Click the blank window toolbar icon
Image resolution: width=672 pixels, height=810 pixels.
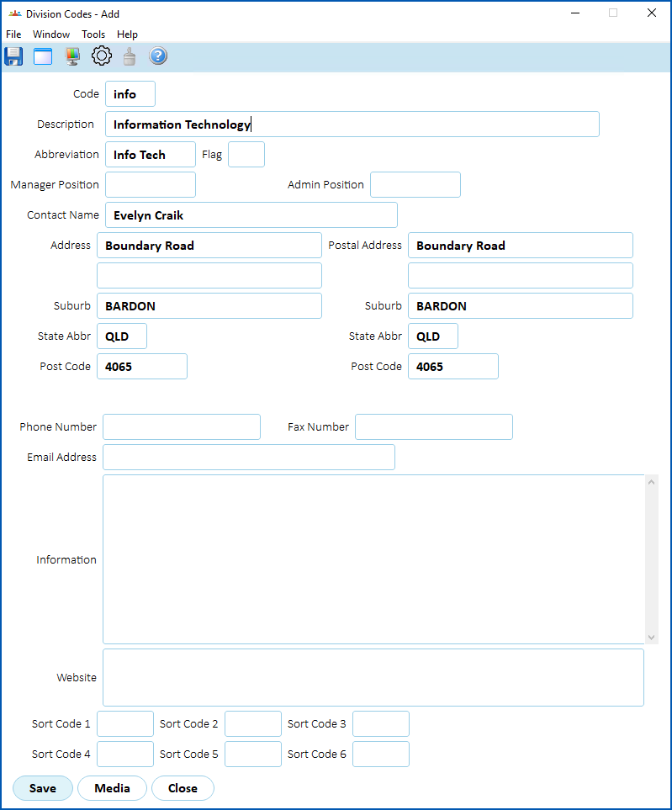point(43,56)
